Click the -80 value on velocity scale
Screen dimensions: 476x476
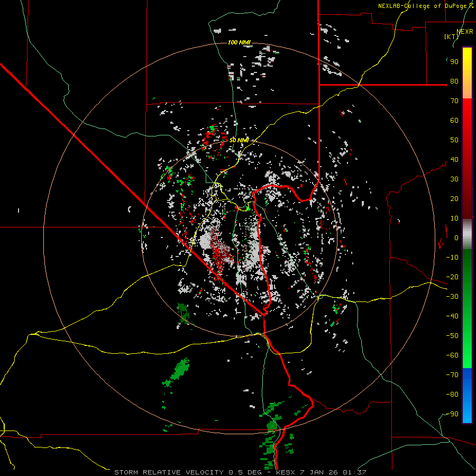click(x=452, y=395)
